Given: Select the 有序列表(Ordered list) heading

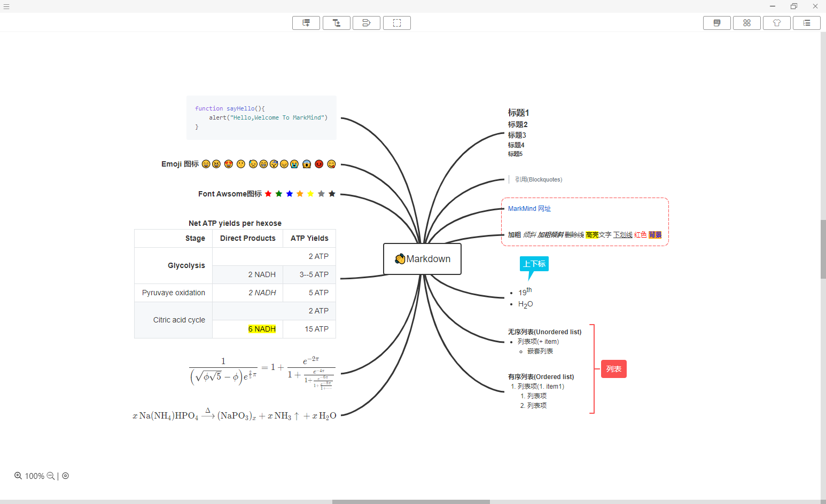Looking at the screenshot, I should (541, 377).
